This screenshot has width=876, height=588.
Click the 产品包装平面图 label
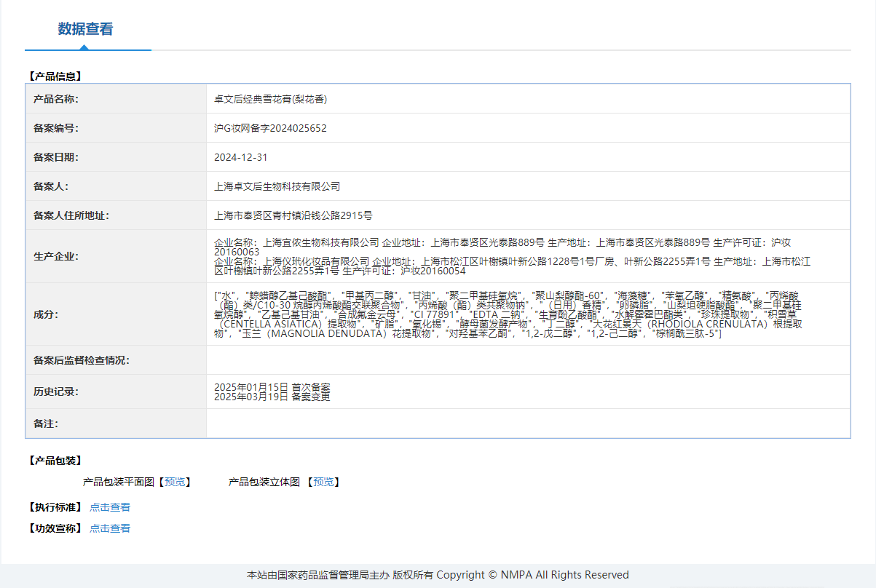point(119,482)
